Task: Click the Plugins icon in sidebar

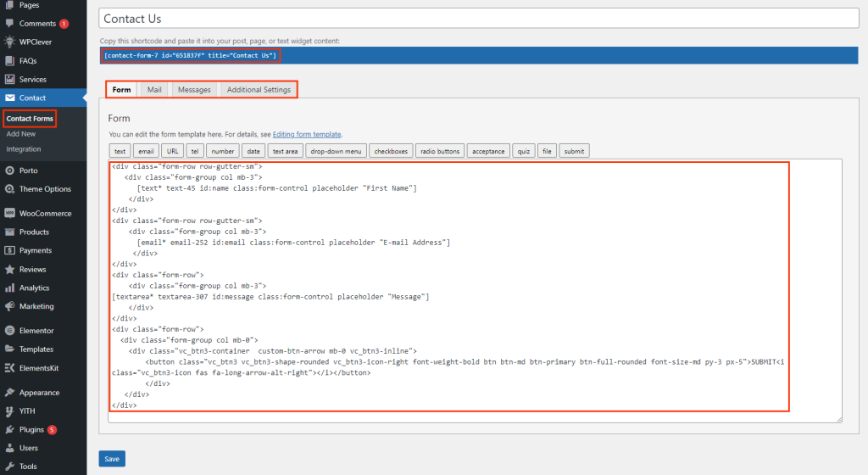Action: pos(9,429)
